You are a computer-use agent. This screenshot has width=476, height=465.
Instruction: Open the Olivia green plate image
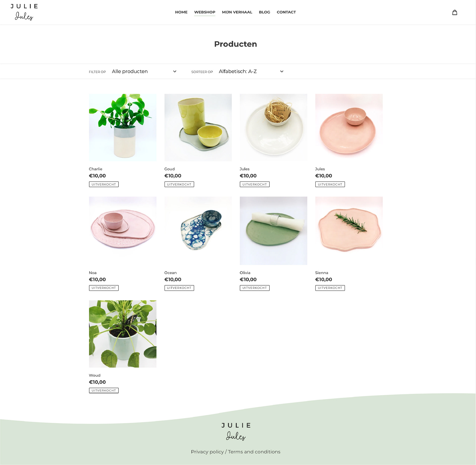point(273,231)
